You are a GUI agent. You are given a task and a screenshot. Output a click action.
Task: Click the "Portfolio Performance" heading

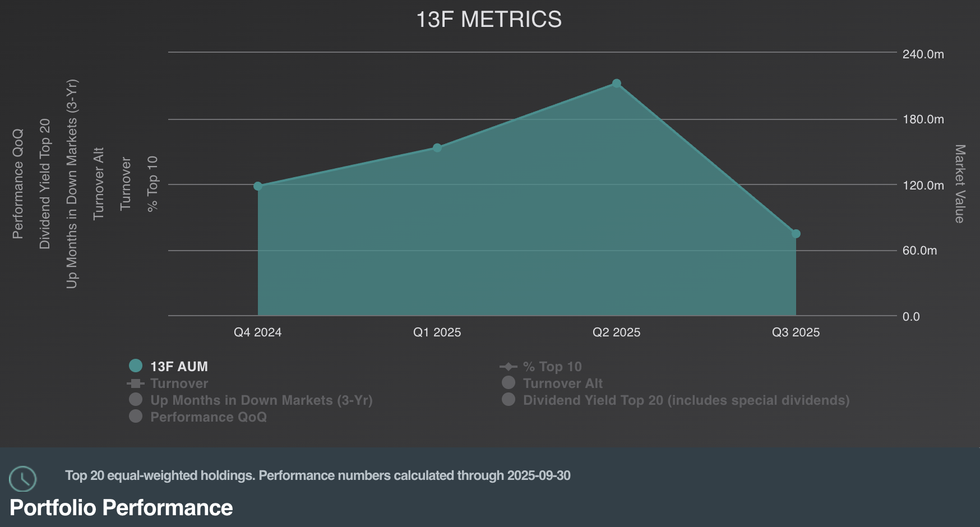click(121, 508)
